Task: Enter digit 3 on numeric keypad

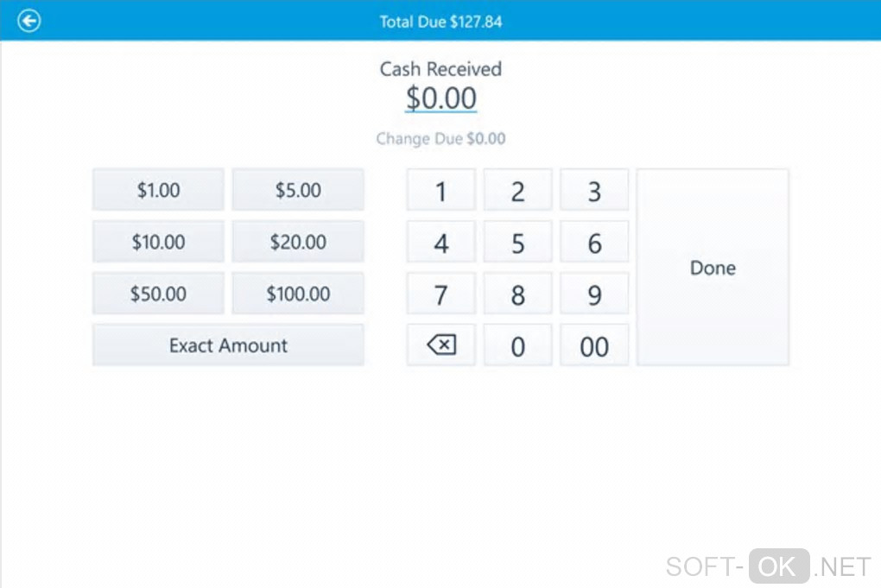Action: 594,191
